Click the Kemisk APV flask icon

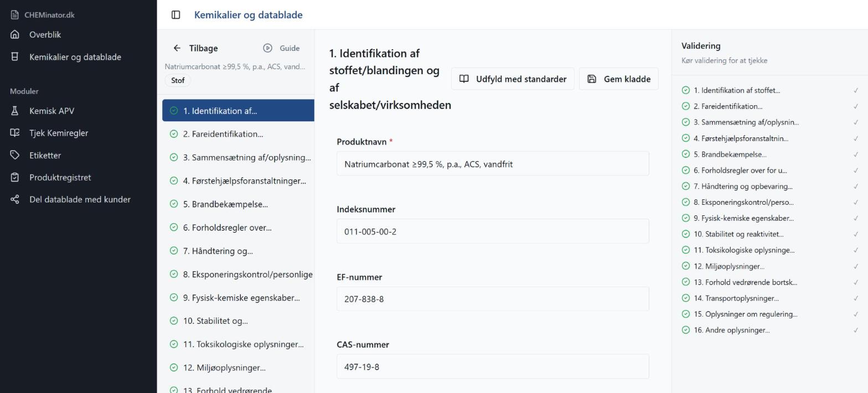pyautogui.click(x=15, y=111)
